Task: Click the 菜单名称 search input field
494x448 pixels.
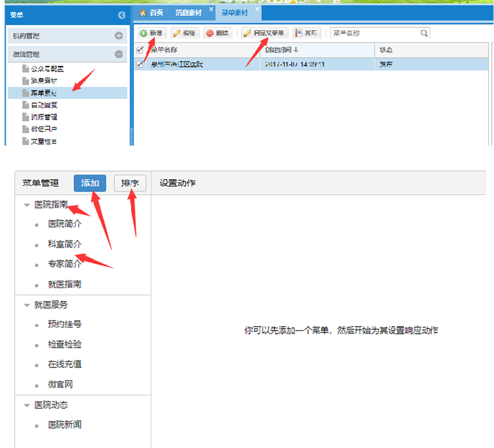Action: click(374, 33)
